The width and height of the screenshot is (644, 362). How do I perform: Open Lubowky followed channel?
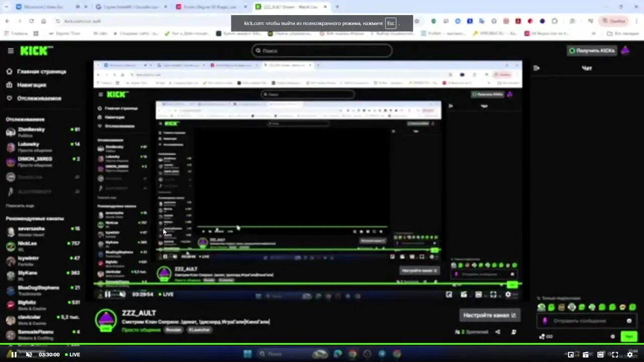(43, 147)
